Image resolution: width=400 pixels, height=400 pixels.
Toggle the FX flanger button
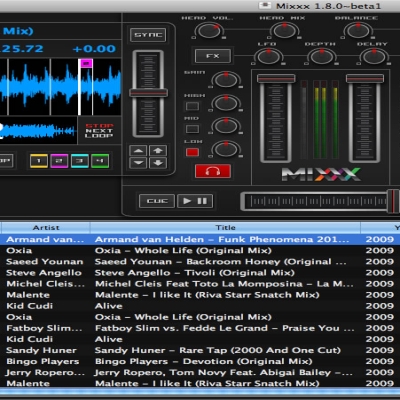click(x=213, y=56)
